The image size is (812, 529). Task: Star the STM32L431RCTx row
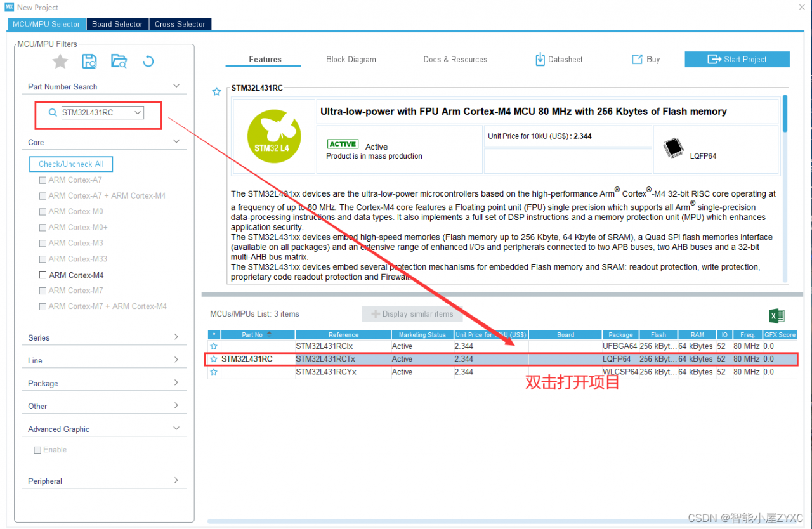(214, 359)
